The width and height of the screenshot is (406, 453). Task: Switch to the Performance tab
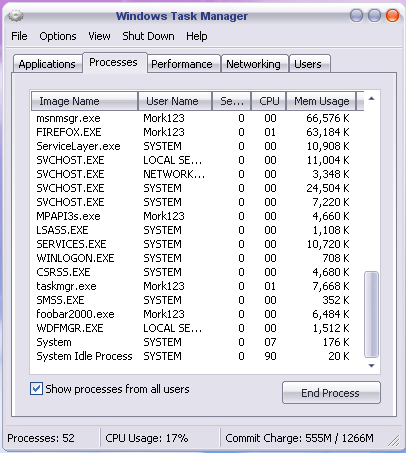tap(182, 64)
